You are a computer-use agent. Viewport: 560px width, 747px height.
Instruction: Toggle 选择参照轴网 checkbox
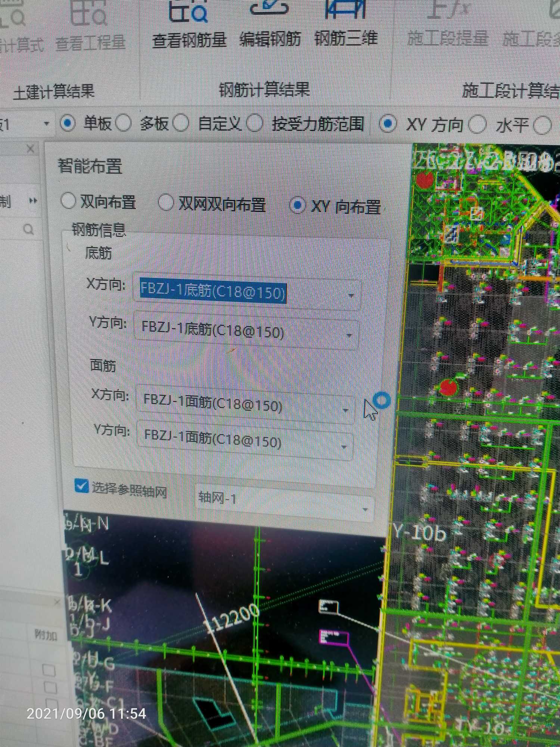pyautogui.click(x=81, y=486)
